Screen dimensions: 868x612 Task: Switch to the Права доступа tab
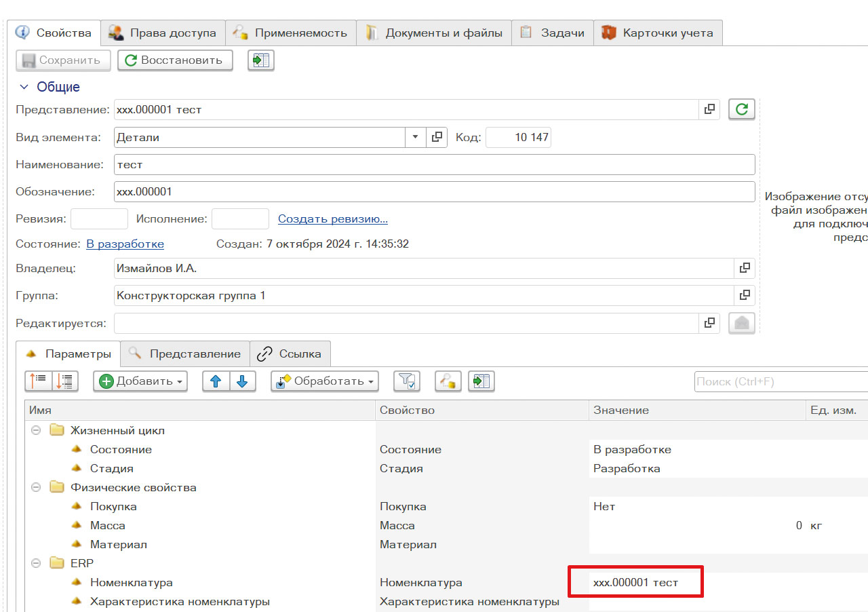click(163, 33)
